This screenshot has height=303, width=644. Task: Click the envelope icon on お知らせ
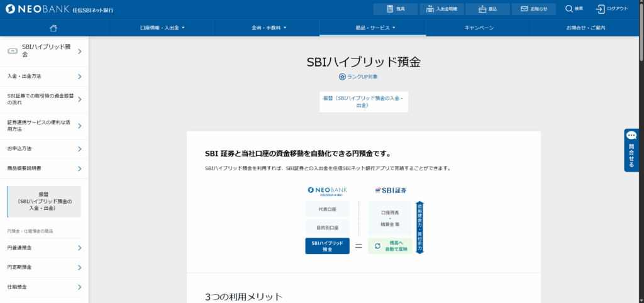point(524,9)
